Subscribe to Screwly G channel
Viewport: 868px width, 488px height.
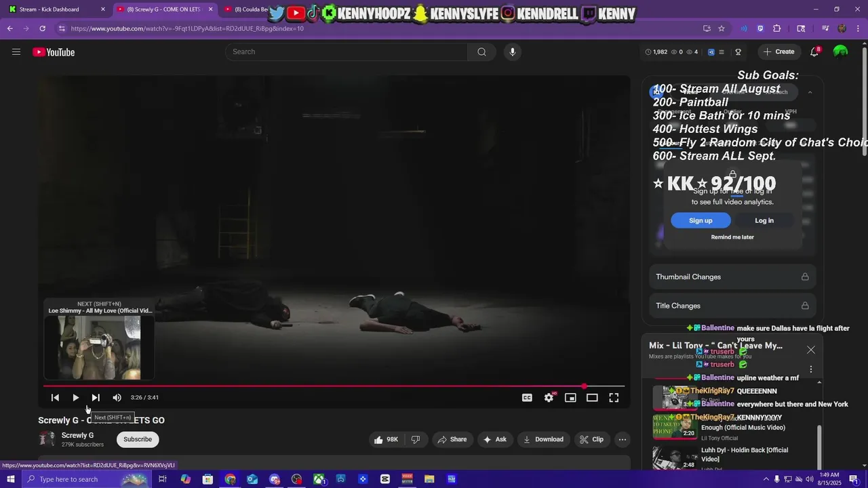coord(138,439)
